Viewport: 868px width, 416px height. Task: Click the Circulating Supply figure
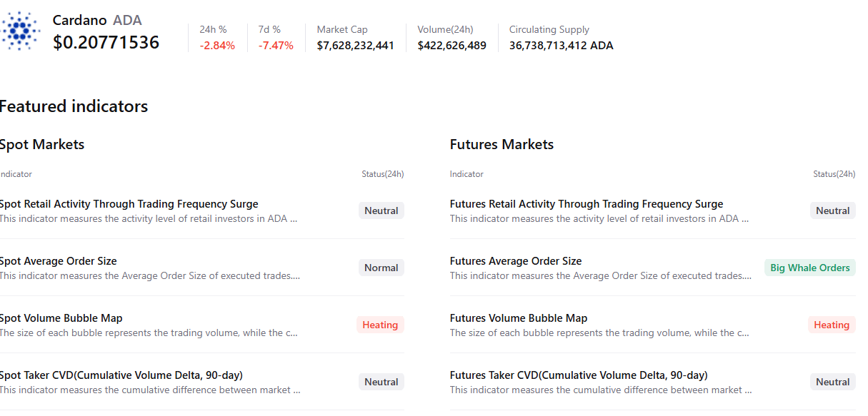(561, 46)
